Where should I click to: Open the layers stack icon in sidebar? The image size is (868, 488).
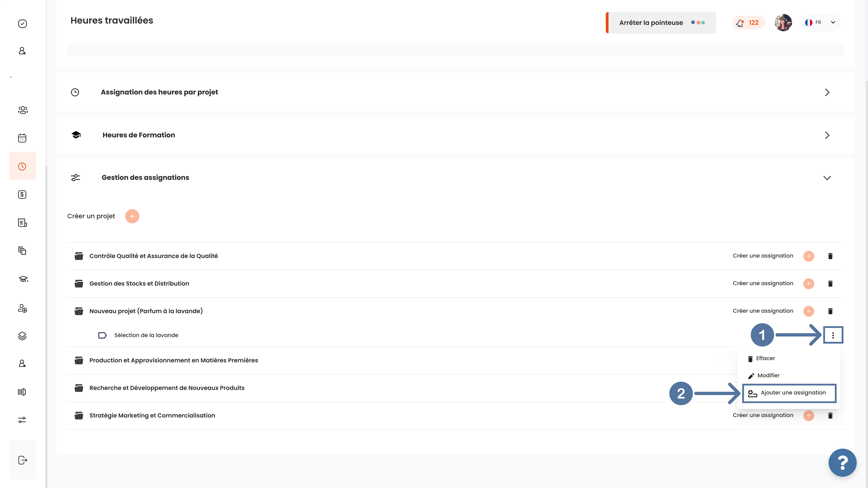coord(22,336)
